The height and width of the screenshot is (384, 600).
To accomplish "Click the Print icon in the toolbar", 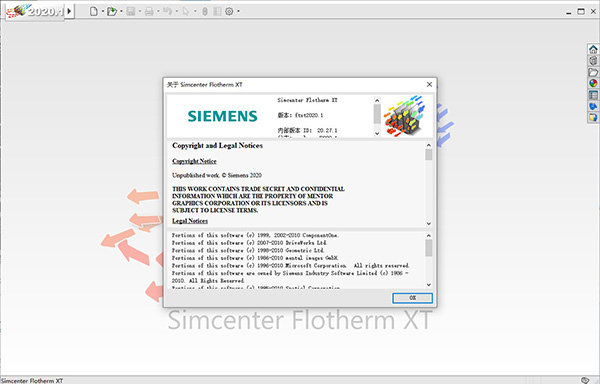I will point(149,11).
